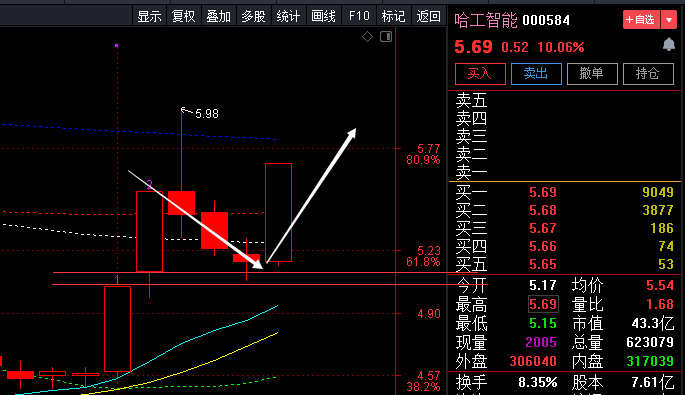Select the 叠加 overlay menu item
This screenshot has width=685, height=395.
[x=218, y=16]
